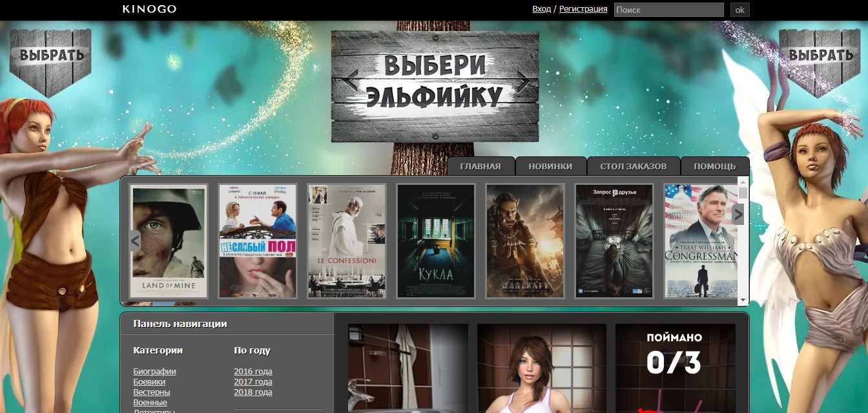Advance carousel with next arrow
This screenshot has height=413, width=868.
pos(738,214)
